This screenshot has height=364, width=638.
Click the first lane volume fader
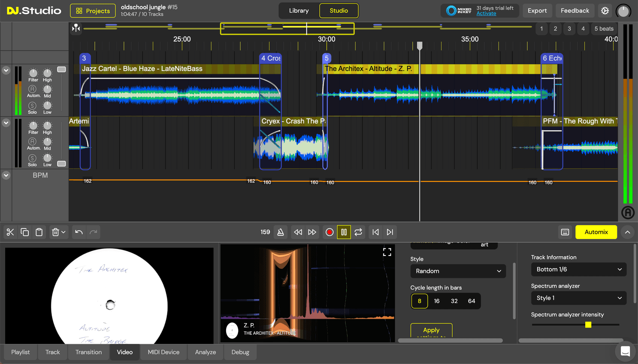click(x=61, y=69)
